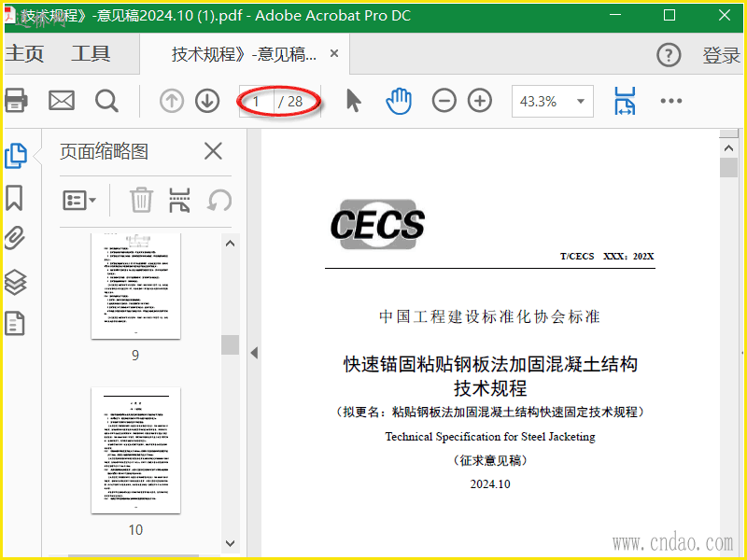Go to previous page arrow

tap(172, 101)
